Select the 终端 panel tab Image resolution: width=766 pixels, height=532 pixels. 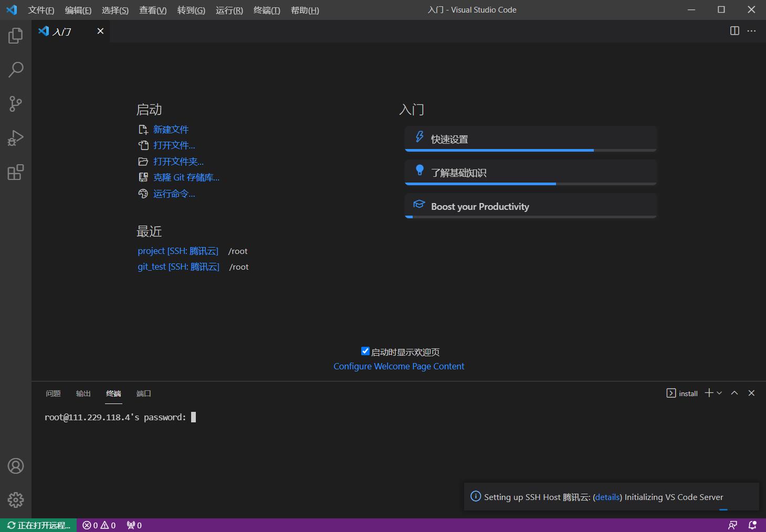point(113,393)
